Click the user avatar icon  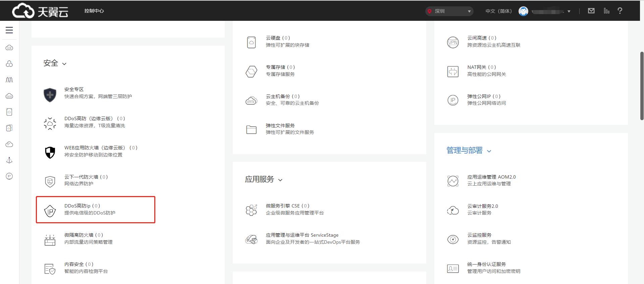523,11
